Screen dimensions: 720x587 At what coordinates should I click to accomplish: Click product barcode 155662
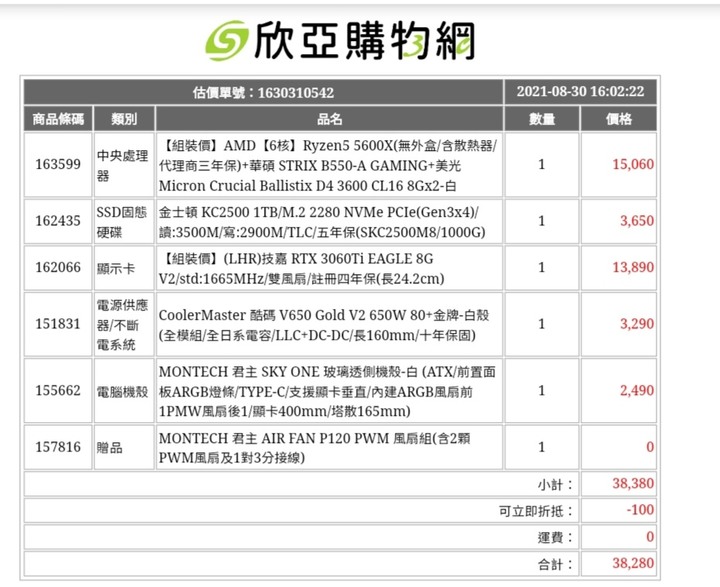58,390
